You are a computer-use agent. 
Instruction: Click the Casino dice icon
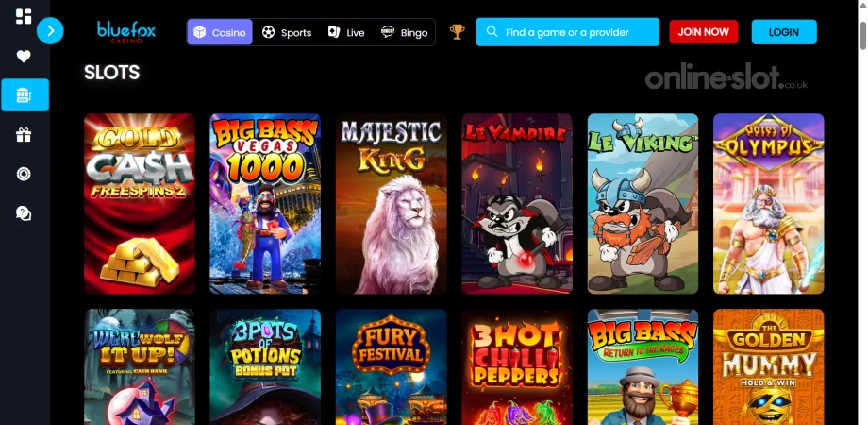point(199,32)
